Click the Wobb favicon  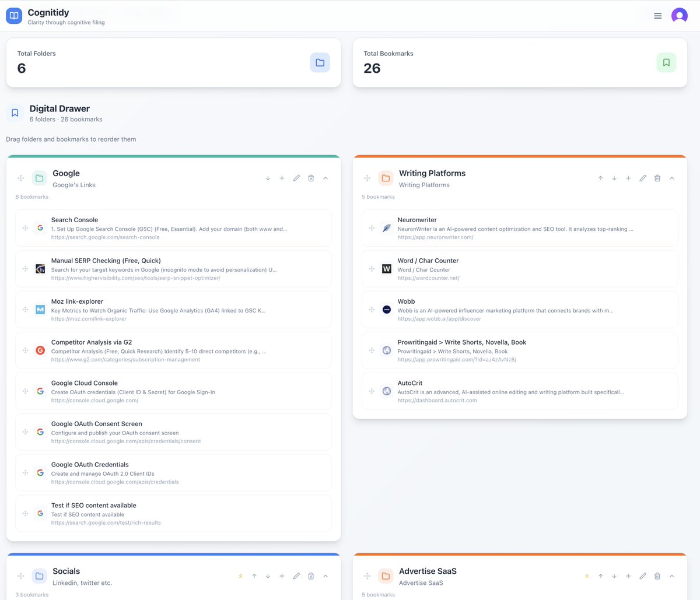point(387,310)
